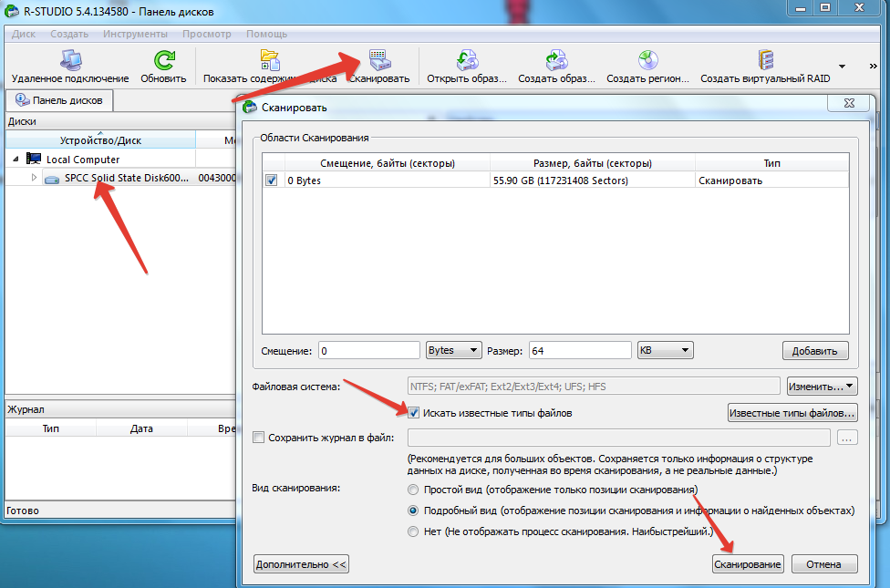Screen dimensions: 890x588
Task: Expand the SPCC Solid State Disk node
Action: point(34,178)
